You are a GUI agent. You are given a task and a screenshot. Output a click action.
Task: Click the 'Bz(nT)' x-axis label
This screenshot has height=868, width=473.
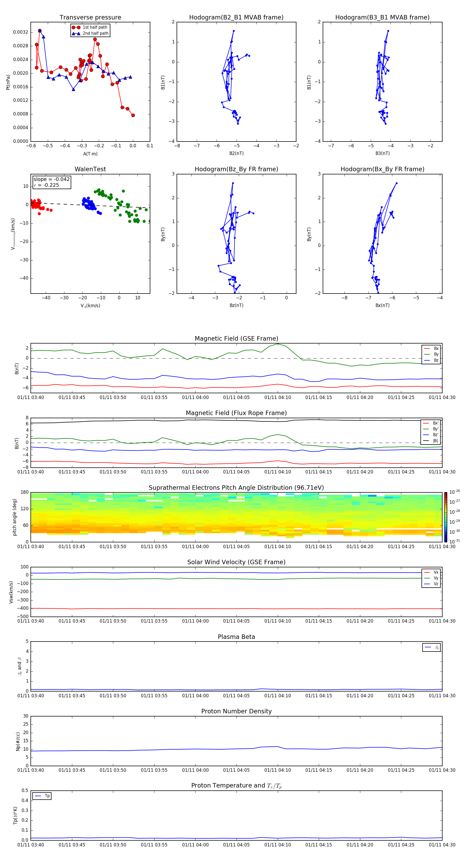tap(236, 305)
